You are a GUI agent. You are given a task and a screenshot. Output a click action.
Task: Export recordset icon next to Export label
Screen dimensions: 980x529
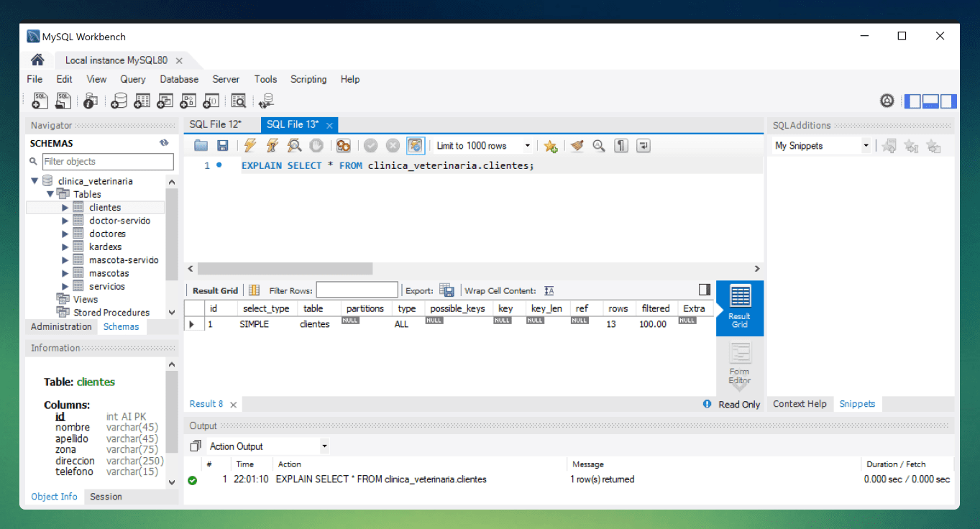tap(447, 290)
